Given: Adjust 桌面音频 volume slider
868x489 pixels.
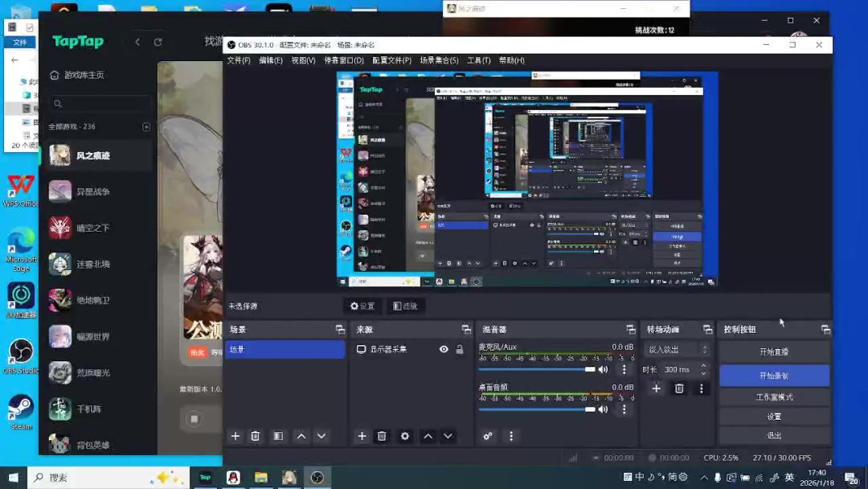Looking at the screenshot, I should [537, 409].
